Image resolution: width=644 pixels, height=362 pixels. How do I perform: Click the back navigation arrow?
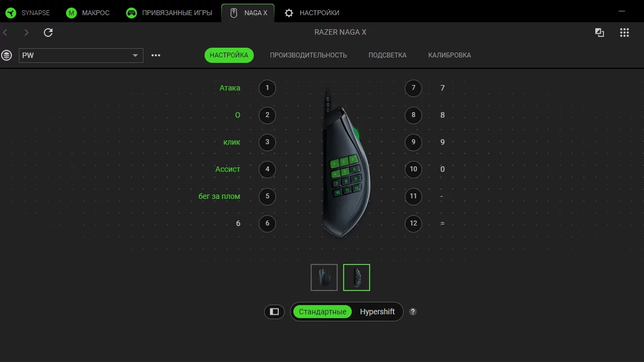point(6,33)
